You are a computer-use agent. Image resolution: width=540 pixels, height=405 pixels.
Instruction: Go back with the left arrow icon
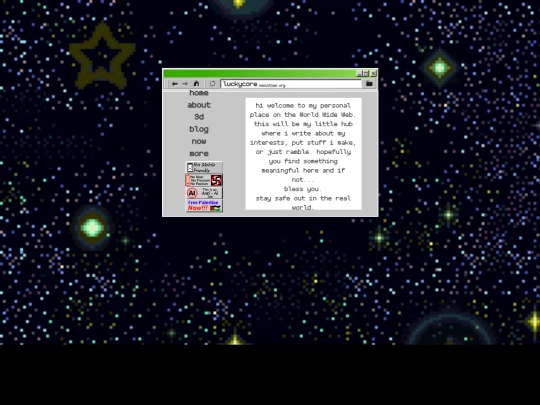[175, 84]
